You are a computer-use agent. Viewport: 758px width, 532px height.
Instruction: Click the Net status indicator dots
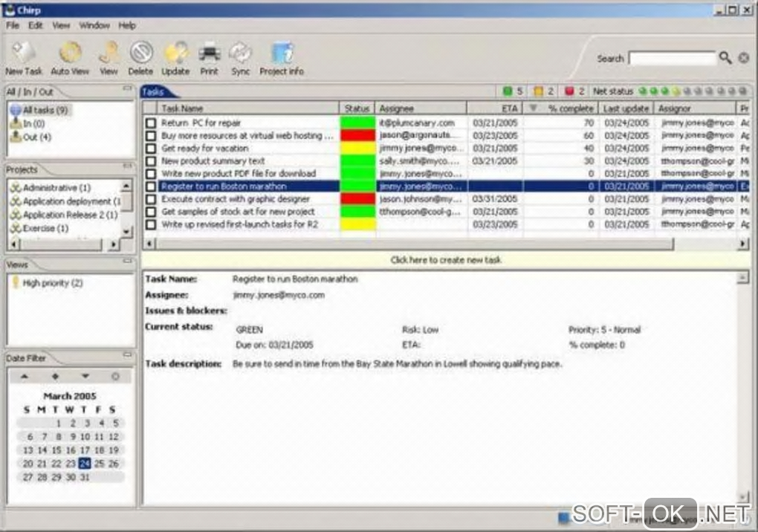[693, 91]
